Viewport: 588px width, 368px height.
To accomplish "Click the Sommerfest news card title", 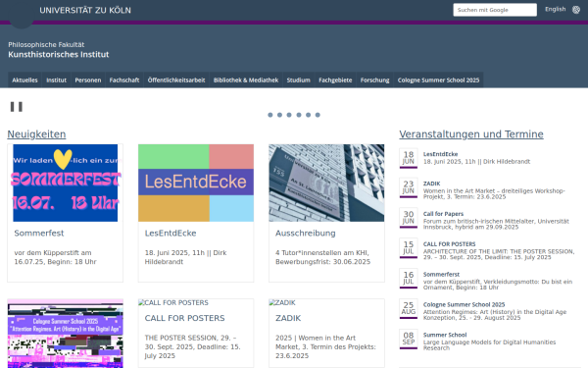I will (x=39, y=234).
